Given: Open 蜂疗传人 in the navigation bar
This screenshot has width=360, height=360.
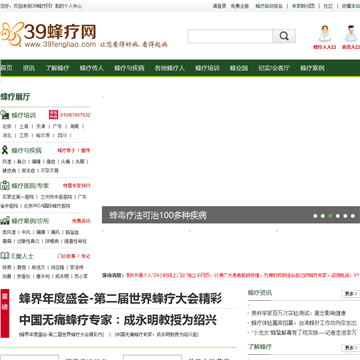Looking at the screenshot, I should point(92,68).
